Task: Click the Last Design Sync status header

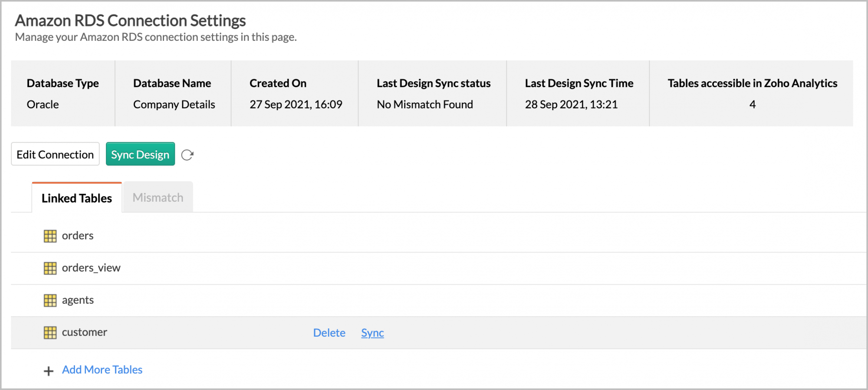Action: pyautogui.click(x=434, y=83)
